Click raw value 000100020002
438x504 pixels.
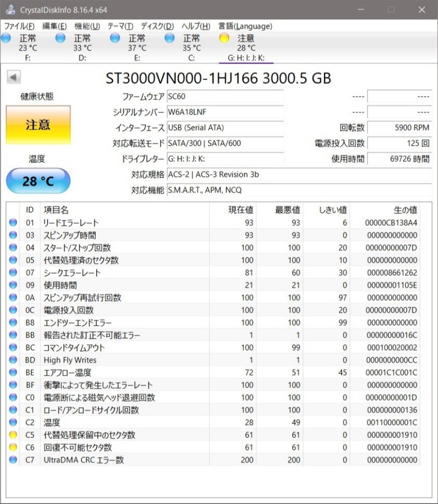point(392,347)
